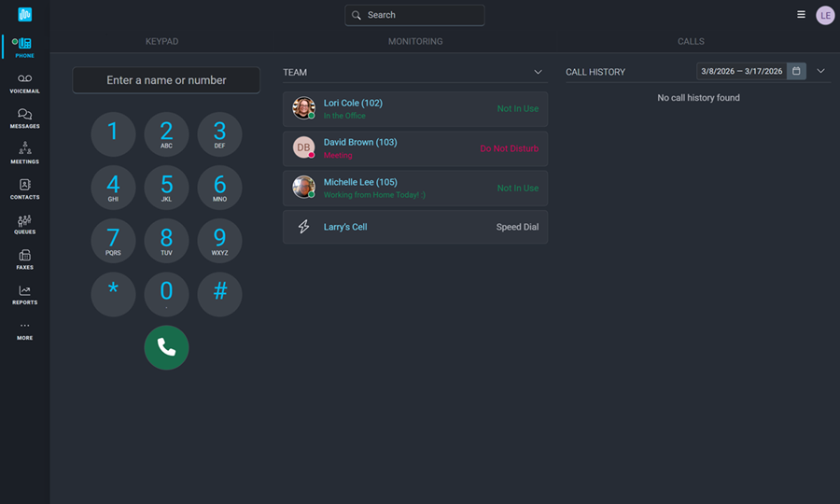Click David Brown's DB avatar

(303, 147)
